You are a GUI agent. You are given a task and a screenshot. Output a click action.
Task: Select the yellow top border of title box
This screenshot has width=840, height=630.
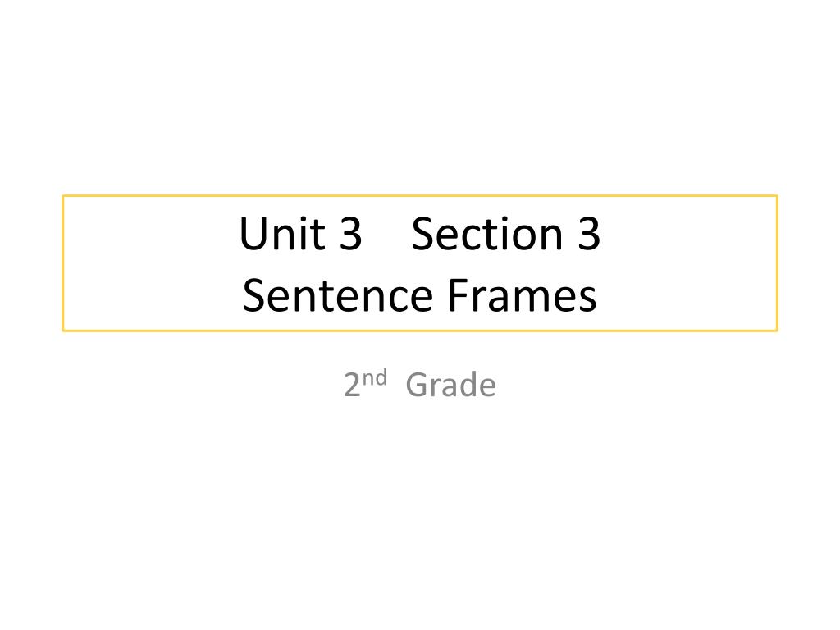pos(420,196)
